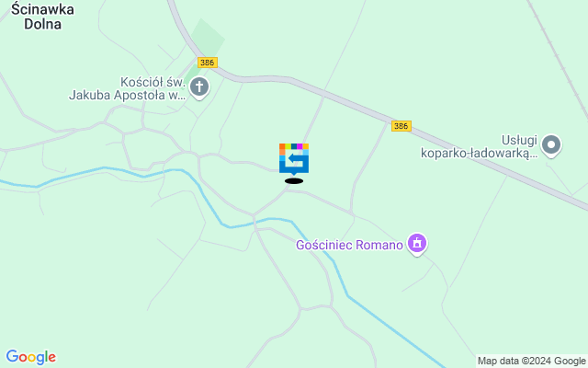Click the Map data ©2024 Google attribution
Viewport: 588px width, 368px height.
point(531,362)
